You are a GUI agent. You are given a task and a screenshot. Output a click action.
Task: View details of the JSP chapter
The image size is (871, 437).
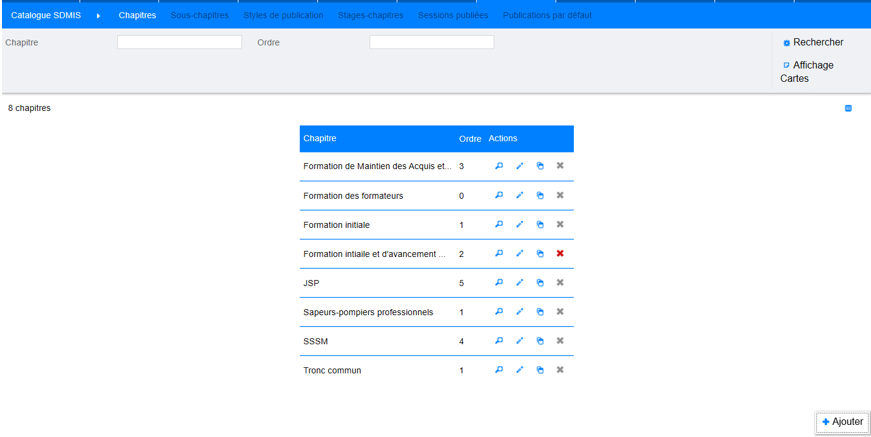click(499, 283)
